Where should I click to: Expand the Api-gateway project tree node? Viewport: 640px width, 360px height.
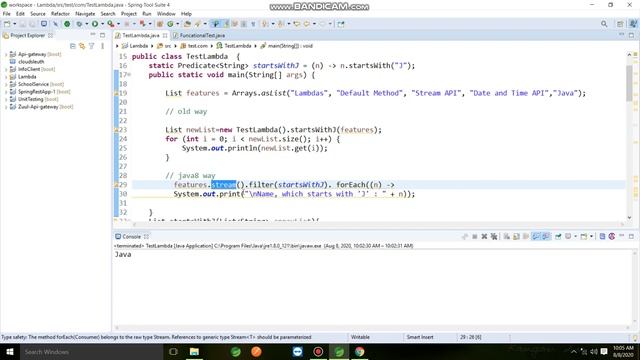click(x=6, y=54)
